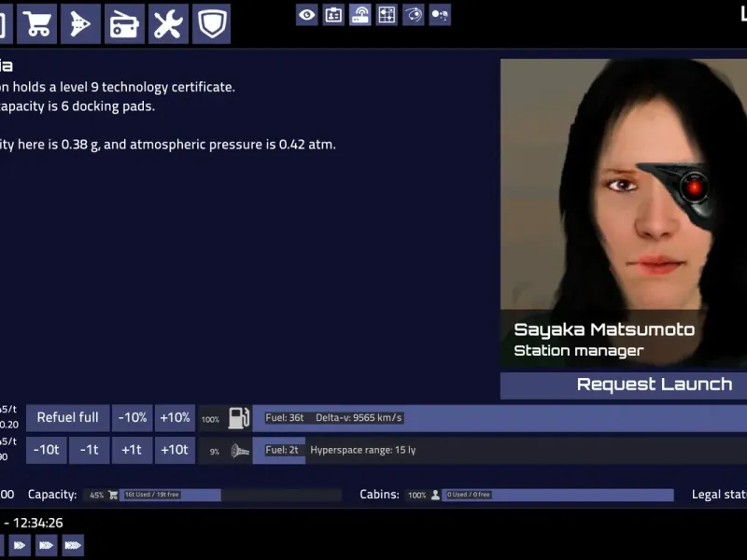The width and height of the screenshot is (747, 560).
Task: Open the shipyard spaceship icon tab
Action: coord(80,24)
